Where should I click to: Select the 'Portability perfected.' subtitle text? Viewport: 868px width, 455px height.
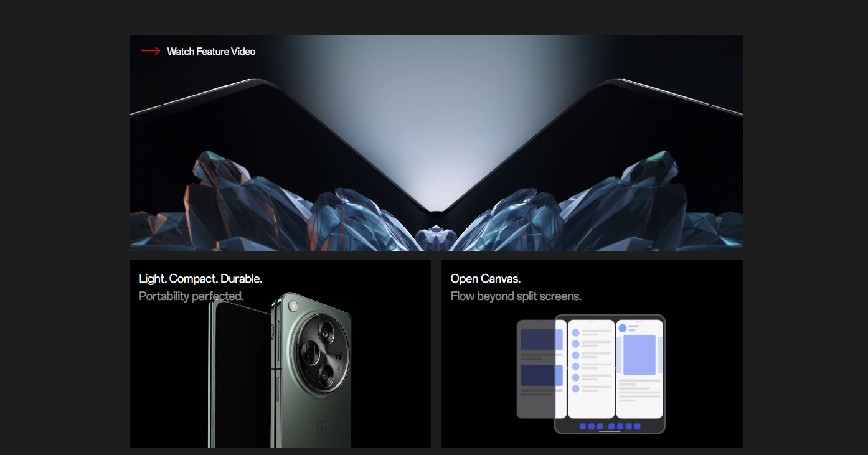click(x=191, y=296)
